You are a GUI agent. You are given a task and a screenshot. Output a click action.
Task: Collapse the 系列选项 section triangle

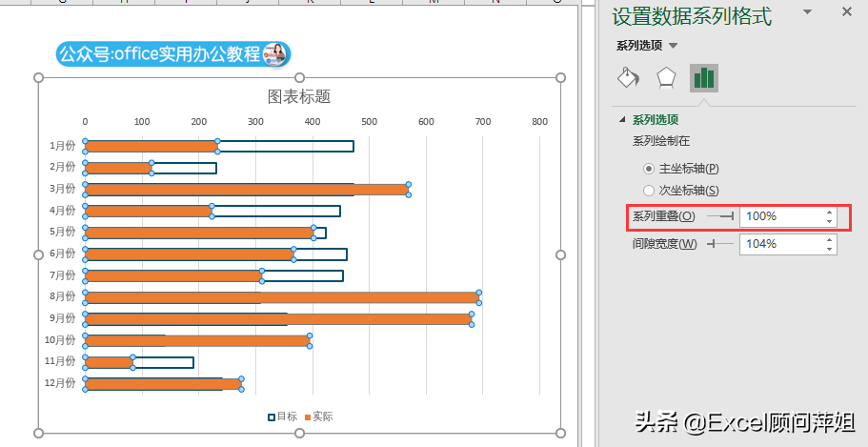click(622, 119)
